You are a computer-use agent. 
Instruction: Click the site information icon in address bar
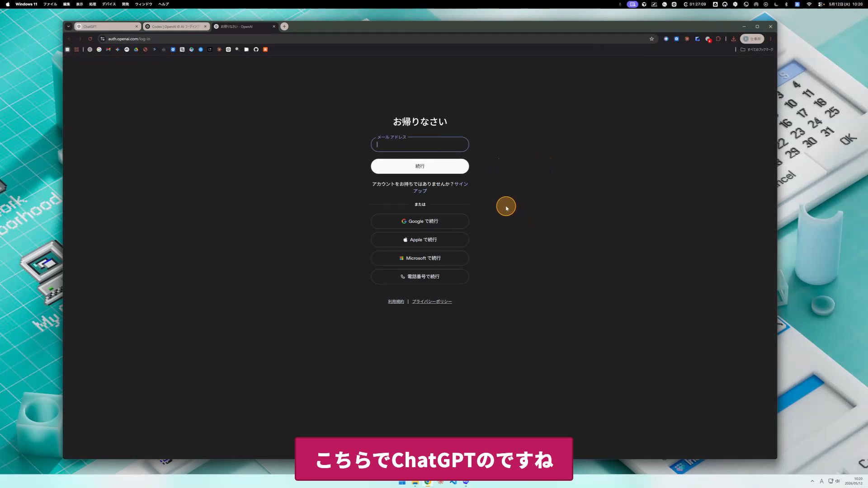click(103, 39)
